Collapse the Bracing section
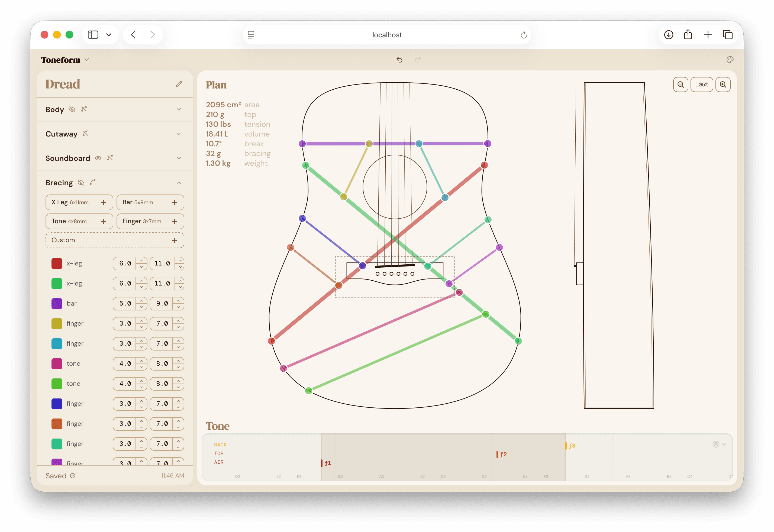Screen dimensions: 774x532 pos(179,182)
